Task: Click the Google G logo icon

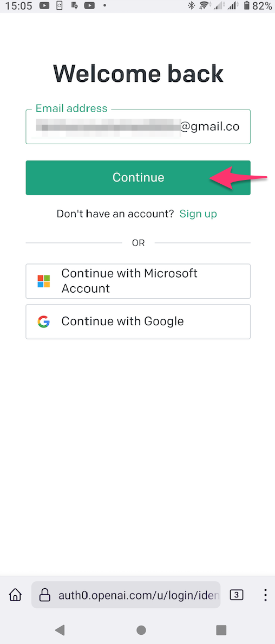Action: 43,321
